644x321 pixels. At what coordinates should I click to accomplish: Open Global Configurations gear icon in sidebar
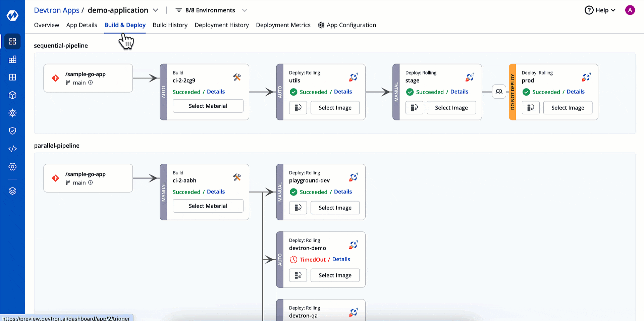[x=12, y=167]
